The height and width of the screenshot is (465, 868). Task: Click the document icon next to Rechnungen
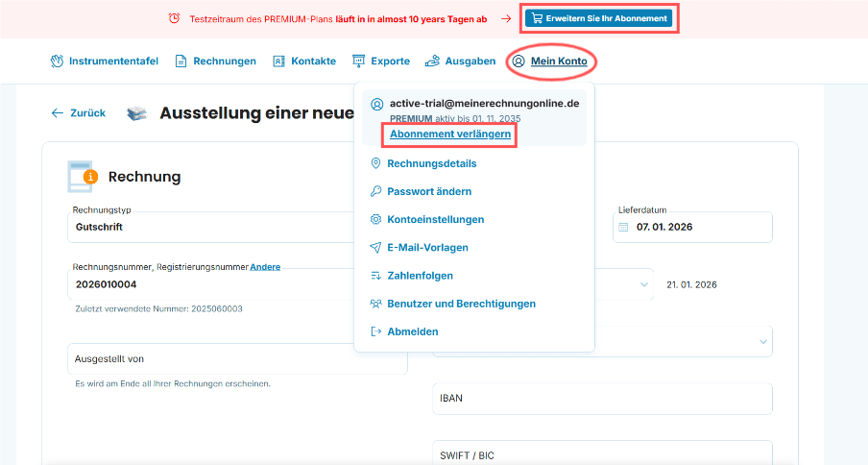(181, 61)
